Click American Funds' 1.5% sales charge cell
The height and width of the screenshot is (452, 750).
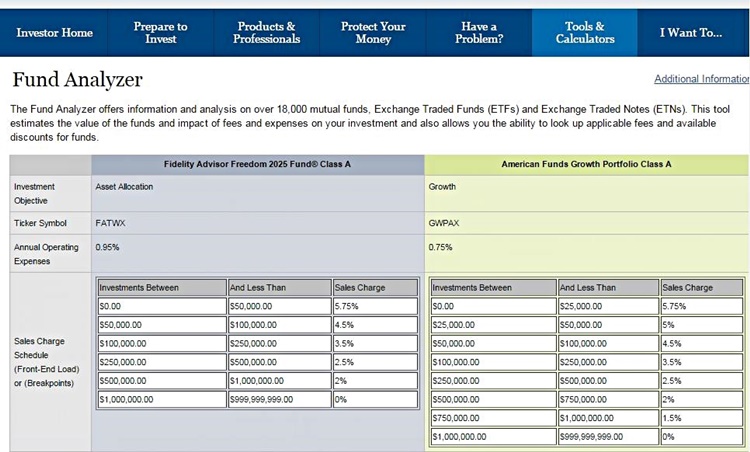point(702,418)
